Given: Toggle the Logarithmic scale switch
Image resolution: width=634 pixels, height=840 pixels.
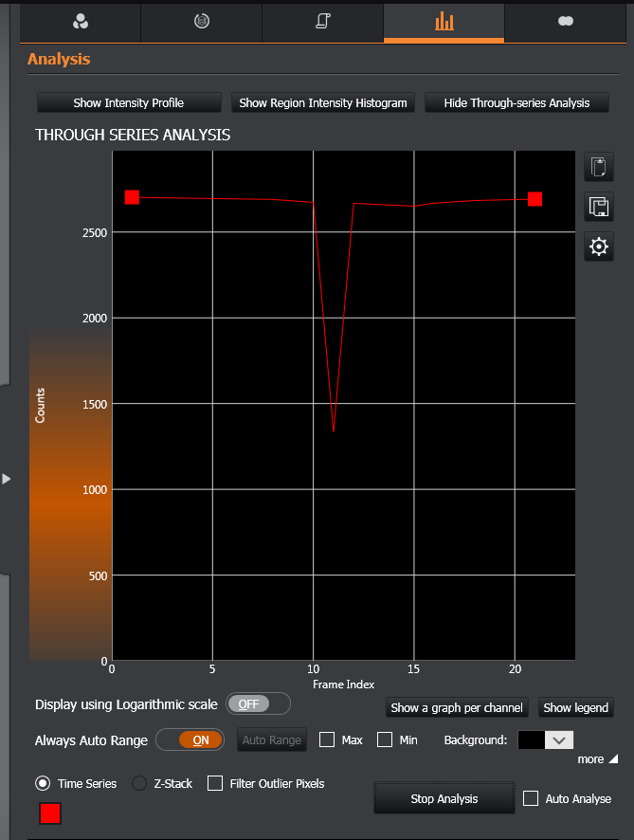Looking at the screenshot, I should point(258,704).
